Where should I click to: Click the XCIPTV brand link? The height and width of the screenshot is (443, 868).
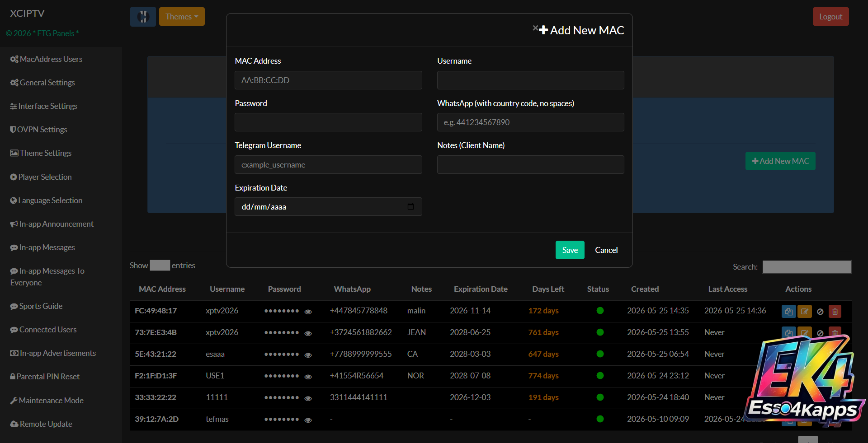pyautogui.click(x=27, y=14)
